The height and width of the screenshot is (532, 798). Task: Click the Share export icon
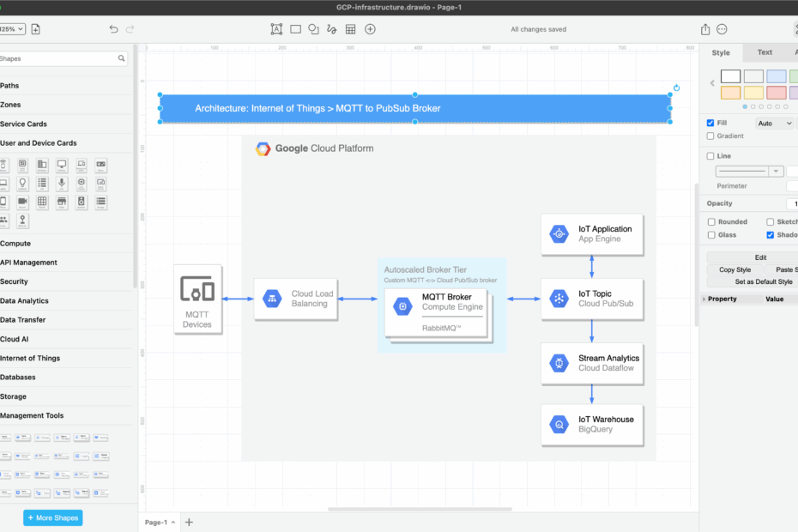click(x=704, y=29)
